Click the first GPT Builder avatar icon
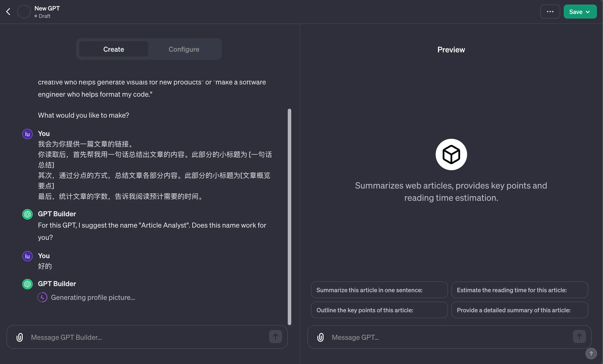The width and height of the screenshot is (603, 364). [27, 214]
